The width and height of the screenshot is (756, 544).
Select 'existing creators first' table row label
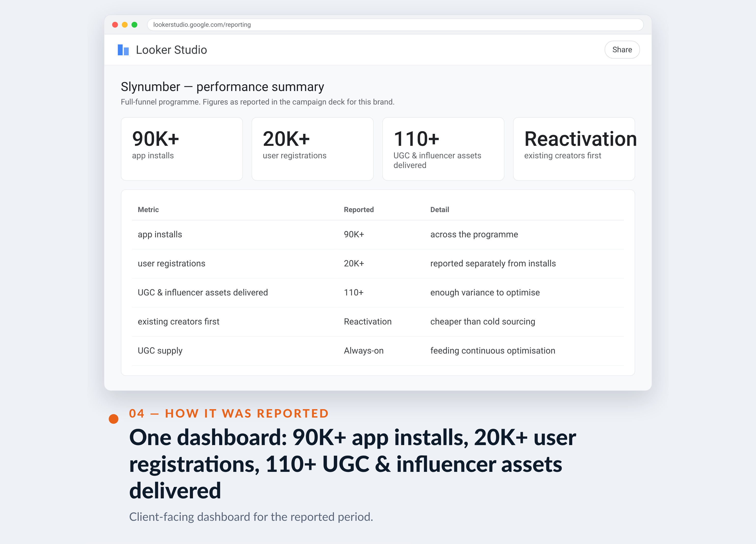178,322
